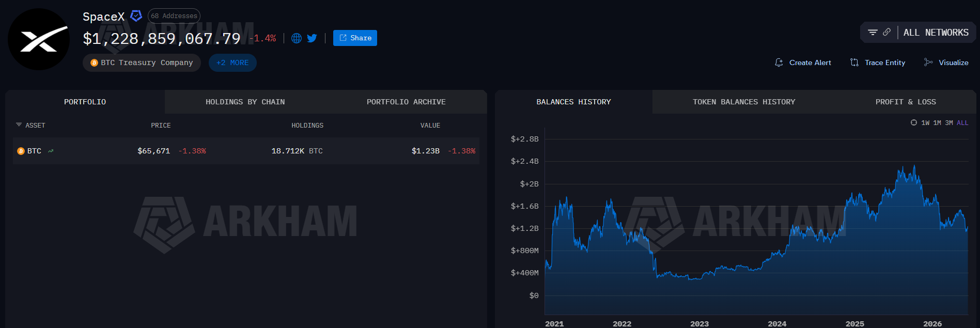Click the Trace Entity icon
980x328 pixels.
(854, 63)
